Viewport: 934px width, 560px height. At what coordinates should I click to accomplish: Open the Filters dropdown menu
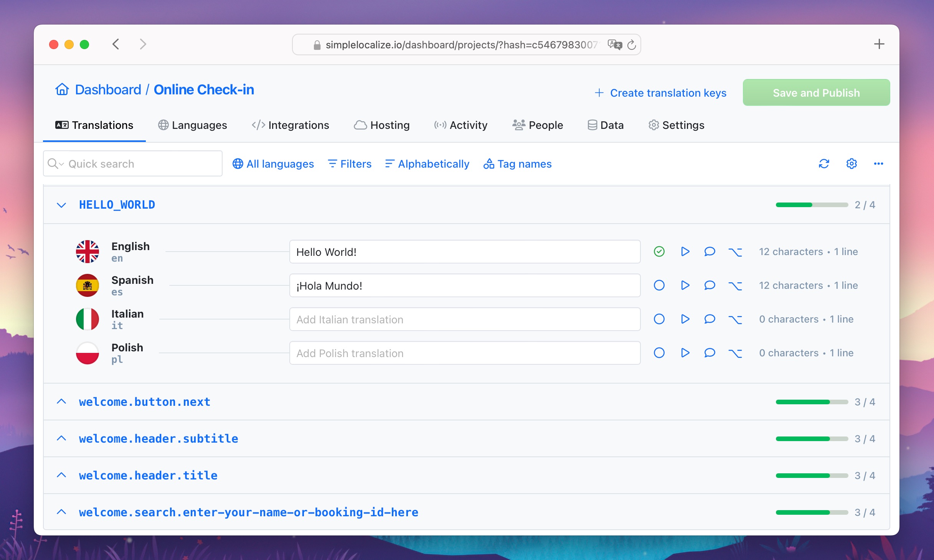pyautogui.click(x=349, y=163)
